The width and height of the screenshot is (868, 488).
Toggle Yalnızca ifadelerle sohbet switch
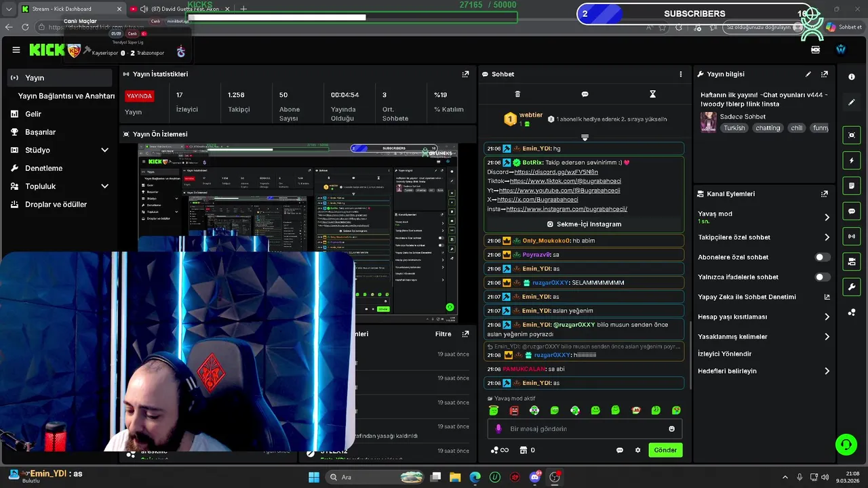click(822, 277)
